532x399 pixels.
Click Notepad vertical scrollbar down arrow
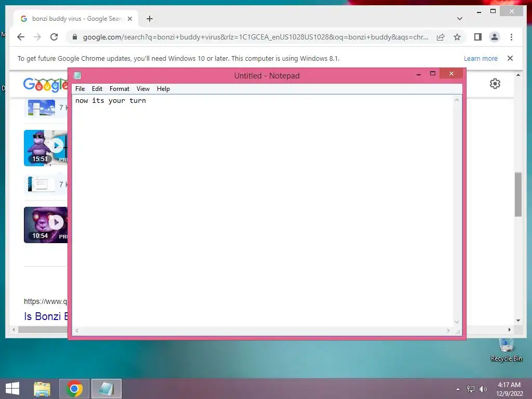click(457, 322)
